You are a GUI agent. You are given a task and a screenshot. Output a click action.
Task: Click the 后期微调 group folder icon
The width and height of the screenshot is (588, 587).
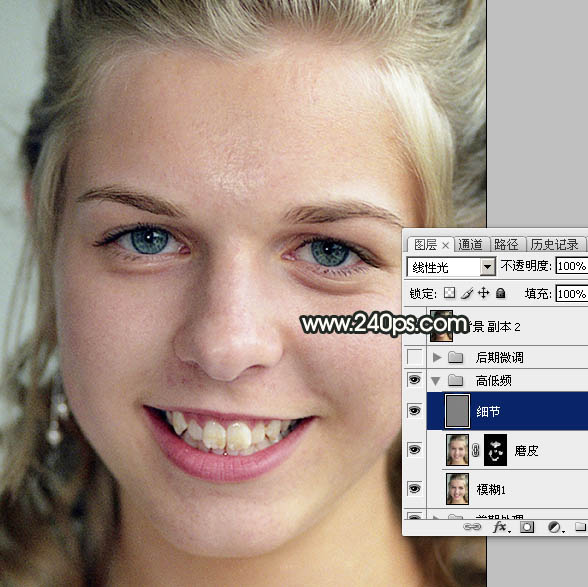(456, 357)
